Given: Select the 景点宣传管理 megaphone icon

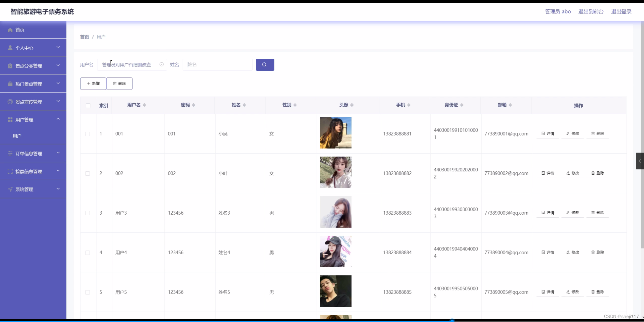Looking at the screenshot, I should [10, 102].
